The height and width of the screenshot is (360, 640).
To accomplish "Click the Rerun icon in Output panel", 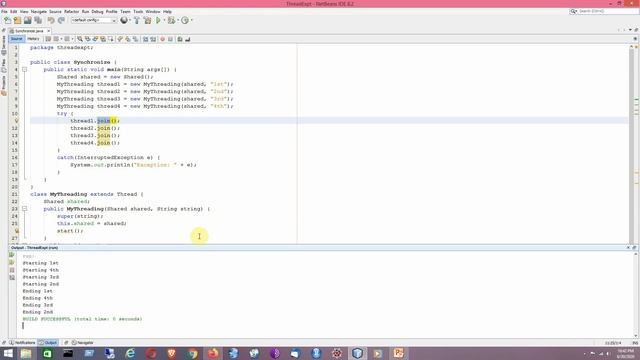I will pyautogui.click(x=12, y=255).
